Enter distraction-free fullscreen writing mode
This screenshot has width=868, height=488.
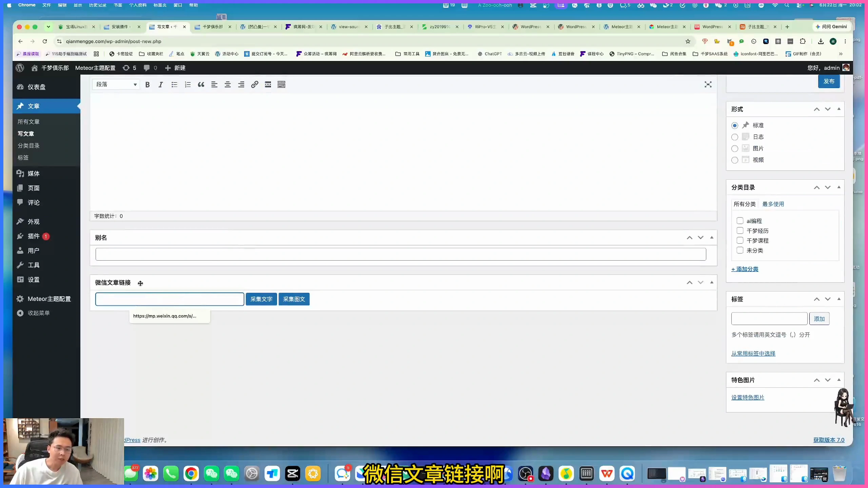708,85
